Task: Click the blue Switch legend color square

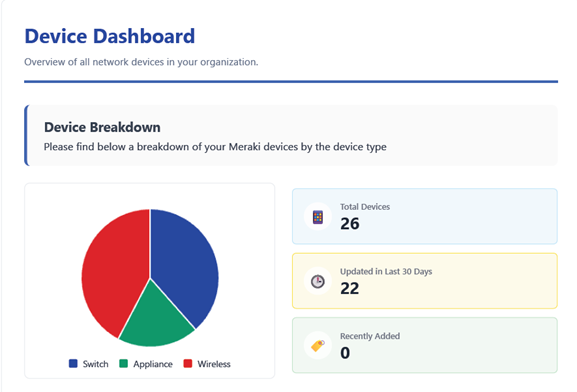Action: coord(73,364)
